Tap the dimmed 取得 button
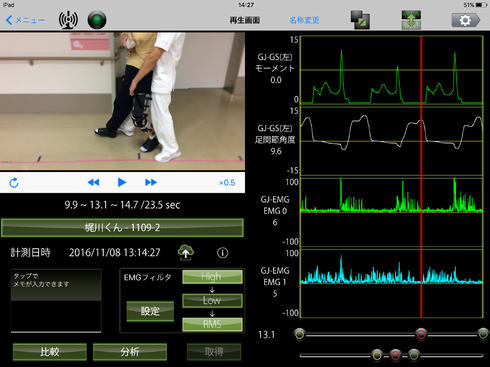 click(214, 352)
